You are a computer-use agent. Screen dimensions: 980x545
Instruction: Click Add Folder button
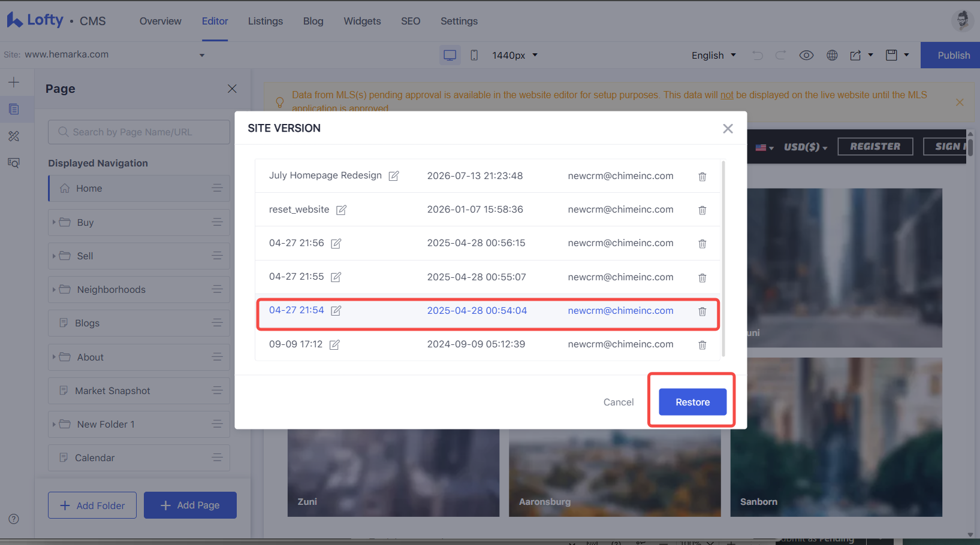coord(92,505)
